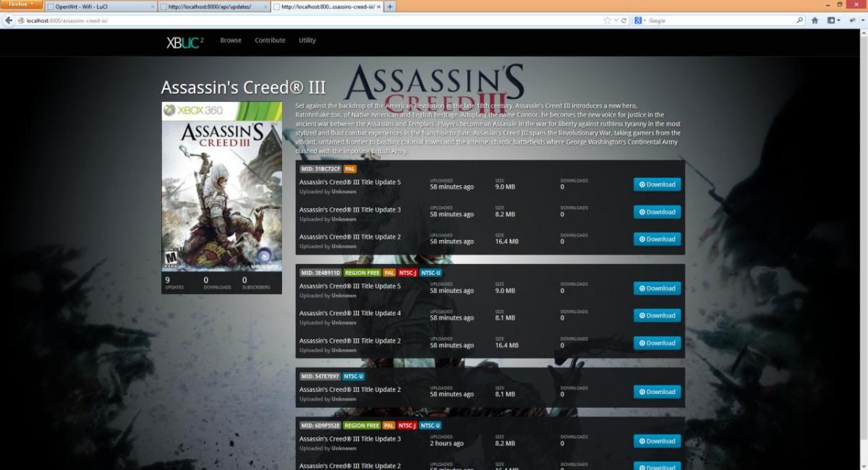Open the Contribute menu item
Screen dimensions: 868x470
[x=270, y=40]
